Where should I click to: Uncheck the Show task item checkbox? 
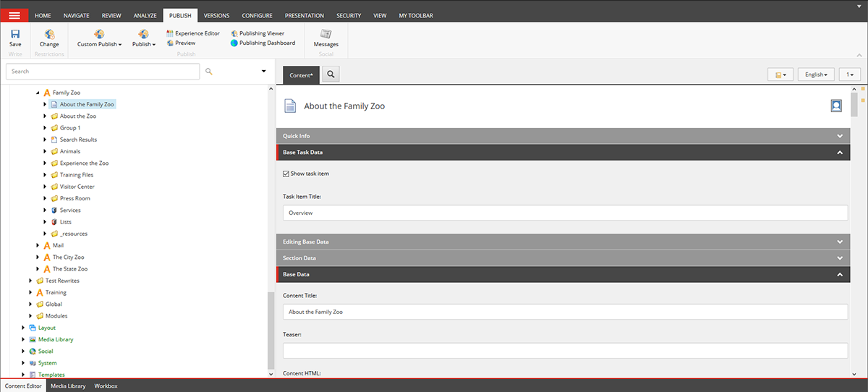pyautogui.click(x=286, y=174)
